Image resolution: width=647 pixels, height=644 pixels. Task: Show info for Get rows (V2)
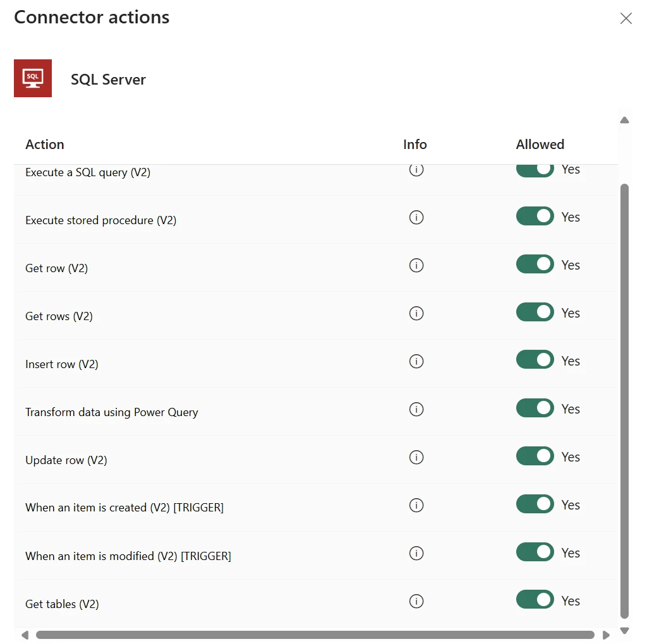click(x=416, y=313)
